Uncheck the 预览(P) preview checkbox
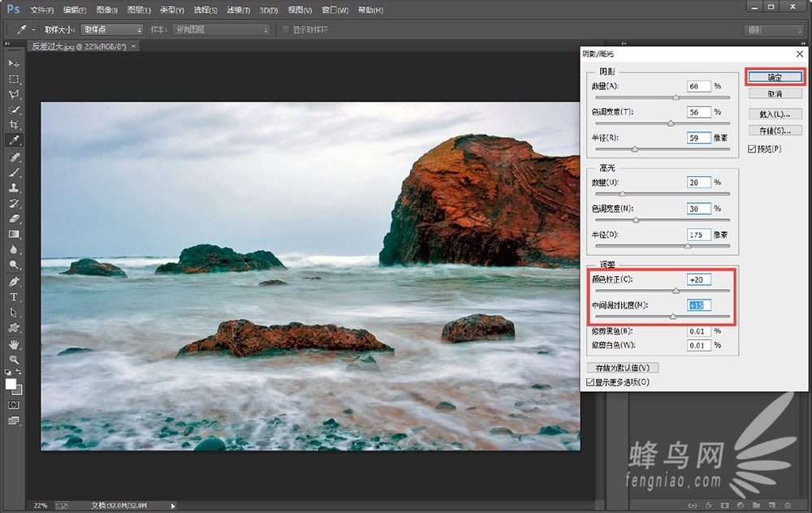812x513 pixels. coord(752,149)
